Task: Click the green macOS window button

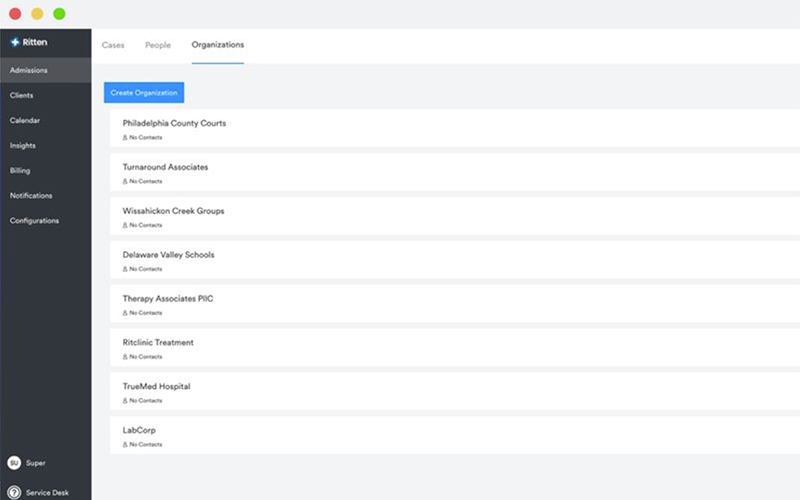Action: (x=59, y=14)
